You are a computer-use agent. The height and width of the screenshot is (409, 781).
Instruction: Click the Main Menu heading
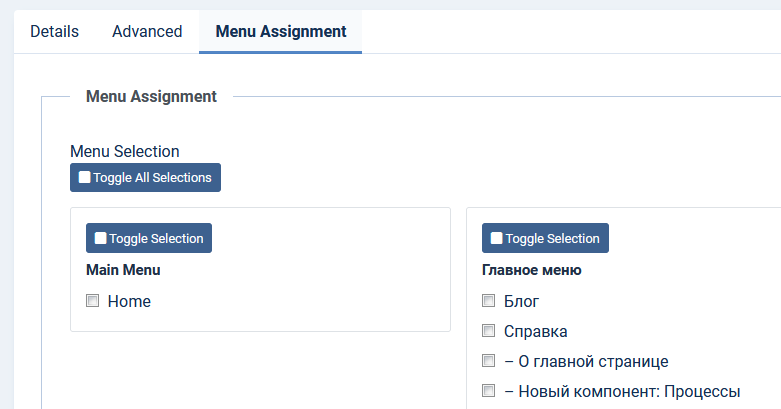[x=123, y=270]
